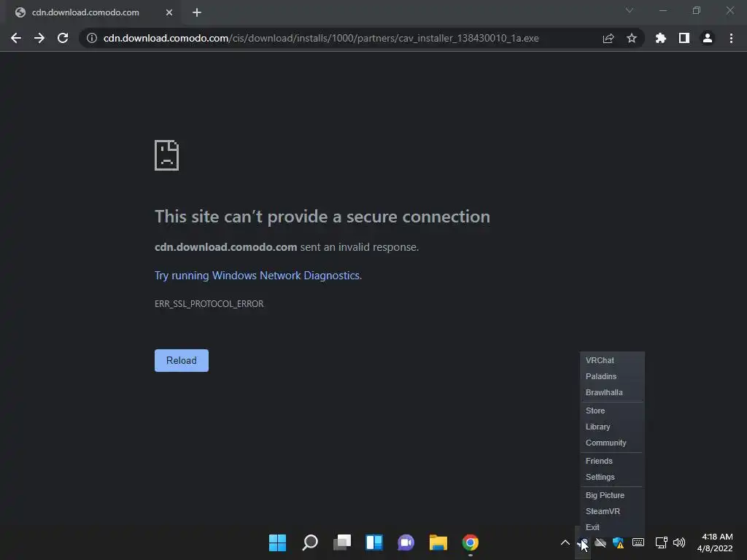
Task: Open volume speaker tray icon
Action: tap(679, 542)
